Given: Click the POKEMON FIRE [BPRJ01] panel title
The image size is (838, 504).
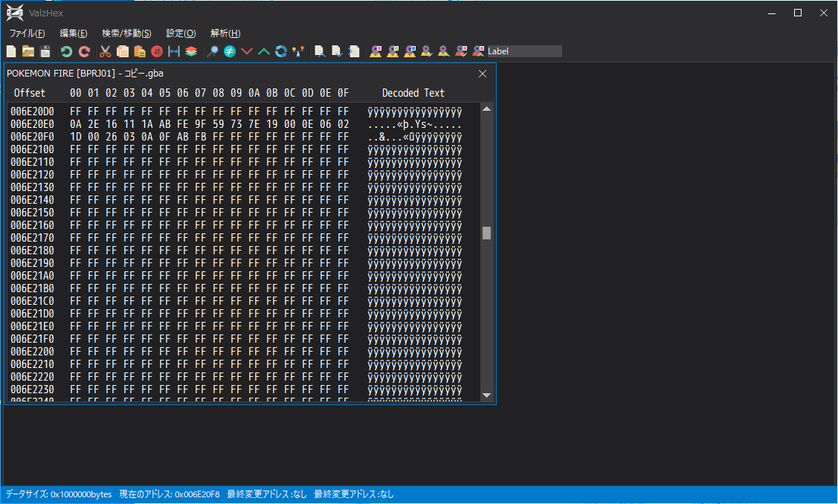Looking at the screenshot, I should pos(85,74).
